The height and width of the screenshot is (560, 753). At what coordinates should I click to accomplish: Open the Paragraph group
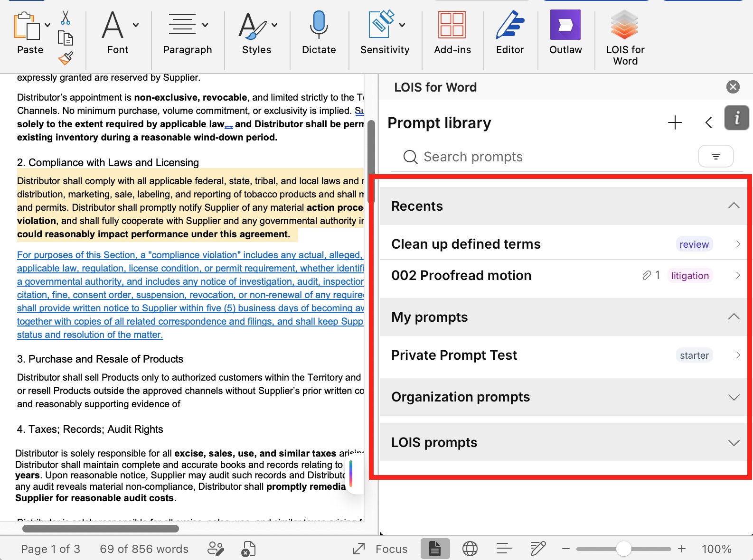tap(188, 33)
